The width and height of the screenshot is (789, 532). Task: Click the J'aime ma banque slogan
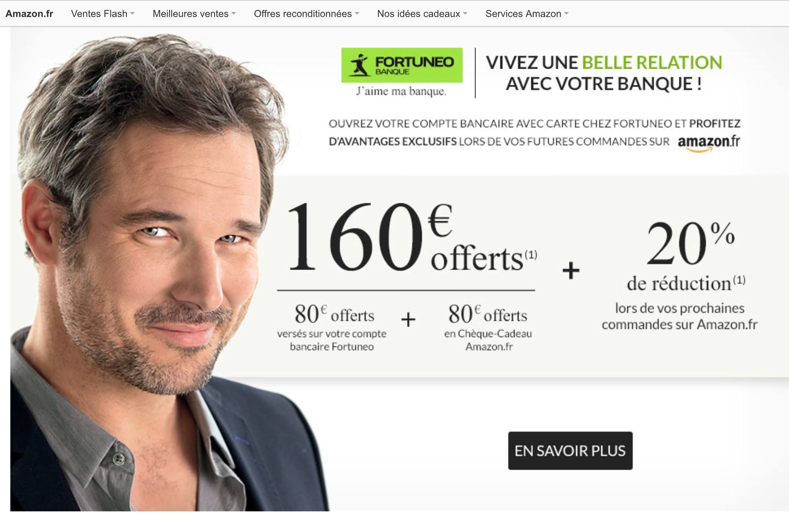tap(401, 91)
